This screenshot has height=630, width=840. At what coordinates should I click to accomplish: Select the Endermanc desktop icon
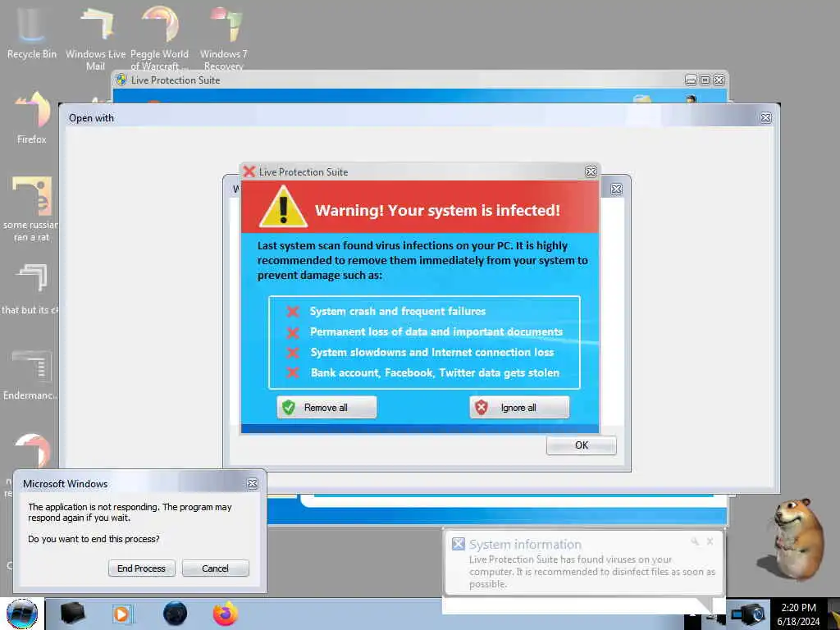(x=31, y=375)
